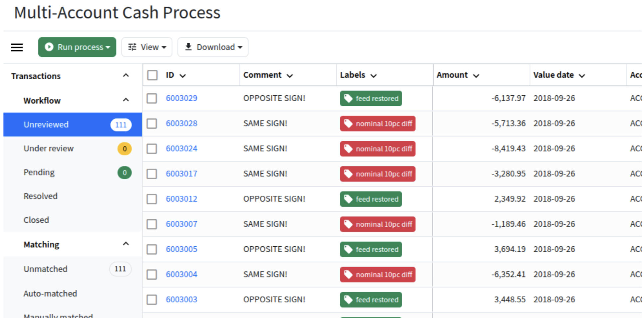Click value date of row 6003005

[554, 249]
